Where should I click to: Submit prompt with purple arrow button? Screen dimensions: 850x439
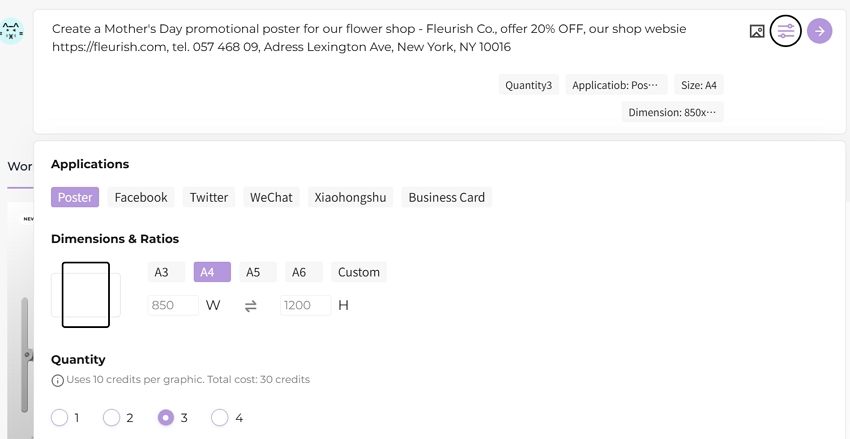pos(819,31)
